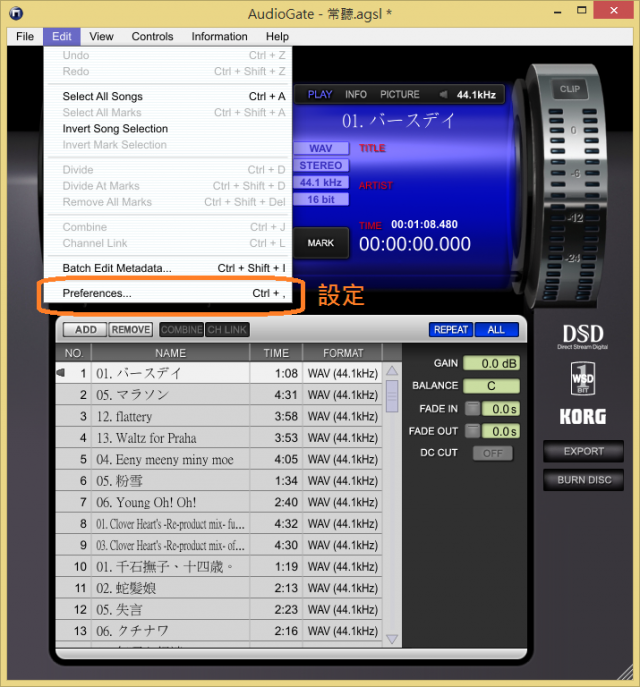Click the DSD Direct Stream Digital logo
This screenshot has height=688, width=640.
tap(583, 337)
